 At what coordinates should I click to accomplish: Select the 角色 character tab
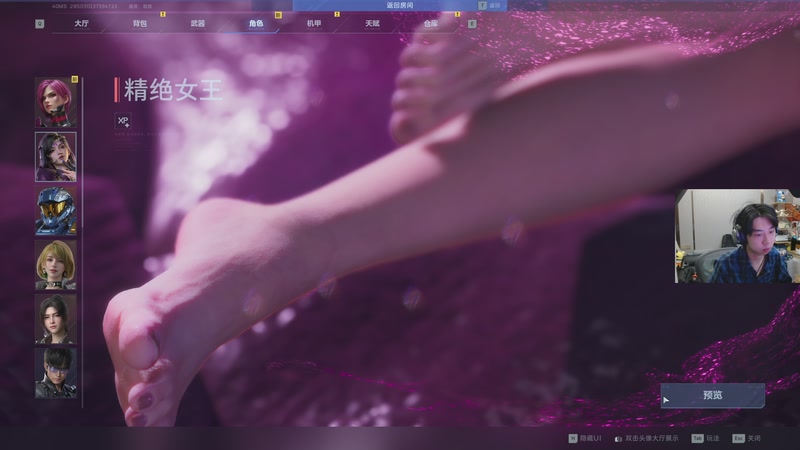(x=256, y=23)
